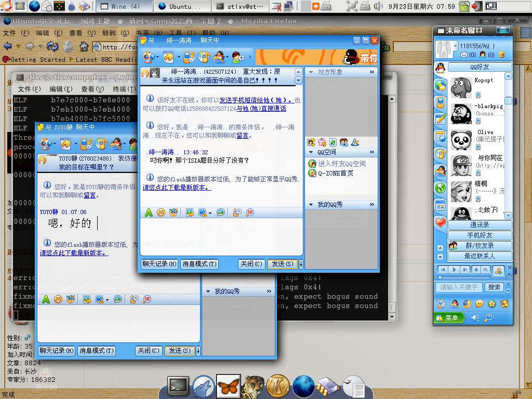The image size is (532, 399).
Task: Click red 搜 search icon in 绯--涛涛 chat
Action: (250, 212)
